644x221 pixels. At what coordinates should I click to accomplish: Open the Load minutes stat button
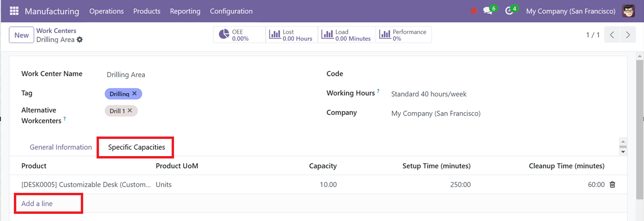(x=347, y=35)
